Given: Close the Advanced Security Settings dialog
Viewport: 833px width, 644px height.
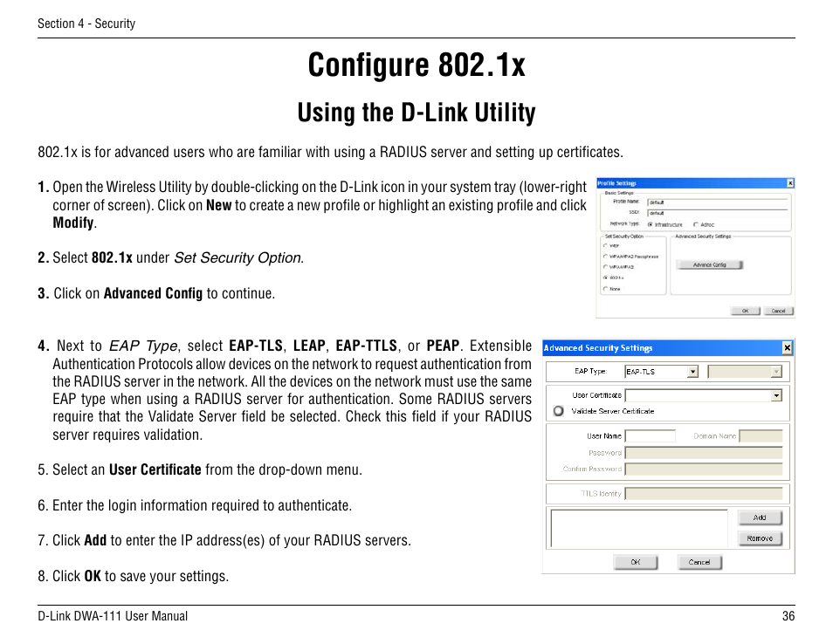Looking at the screenshot, I should 788,348.
